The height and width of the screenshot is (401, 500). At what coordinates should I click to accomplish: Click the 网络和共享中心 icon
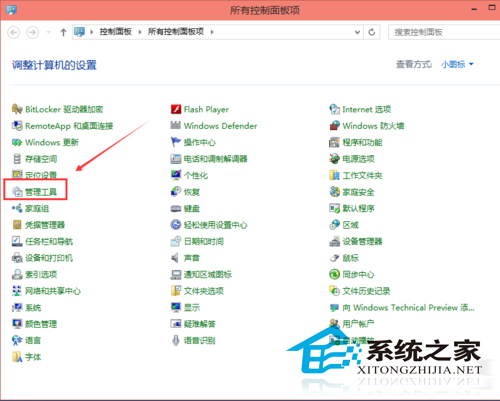[17, 291]
